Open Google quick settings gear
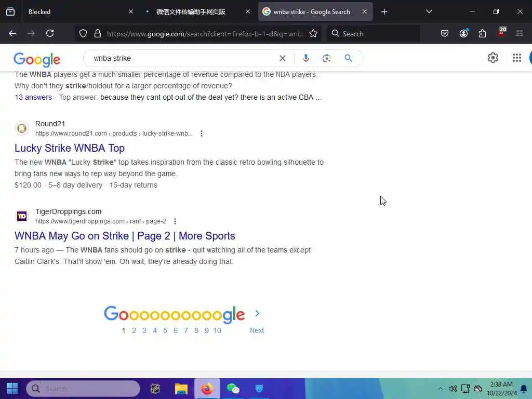The image size is (532, 399). tap(493, 58)
